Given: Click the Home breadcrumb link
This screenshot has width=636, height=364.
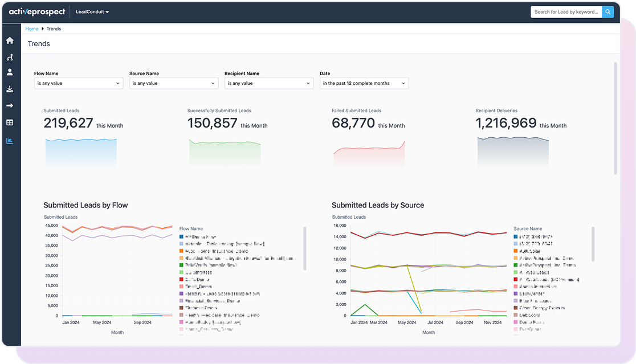Looking at the screenshot, I should 32,28.
